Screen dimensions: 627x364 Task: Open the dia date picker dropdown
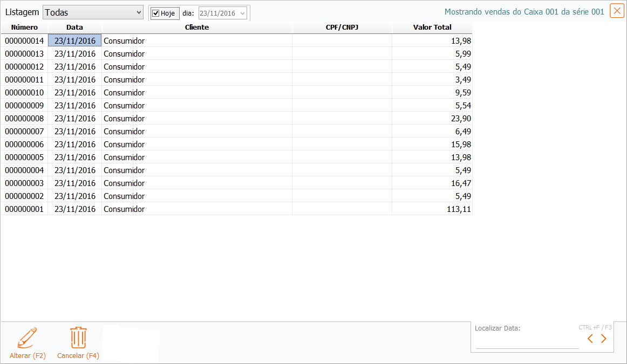tap(242, 13)
